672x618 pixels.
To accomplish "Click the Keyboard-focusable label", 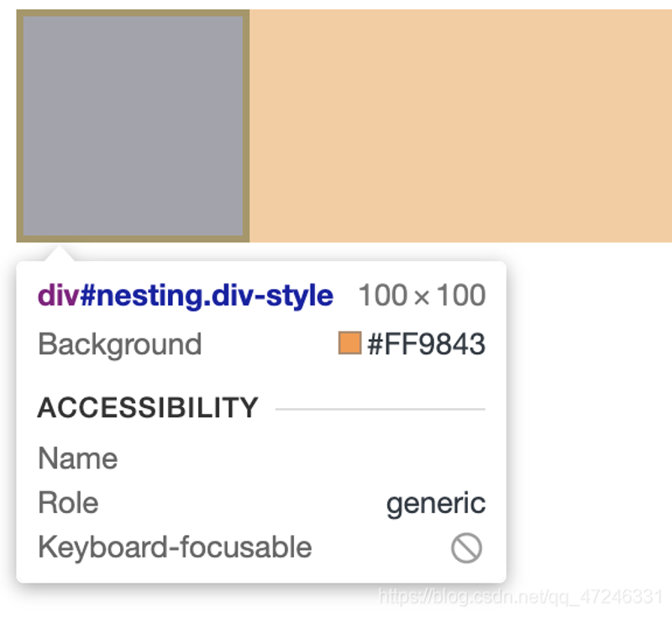I will pyautogui.click(x=175, y=547).
